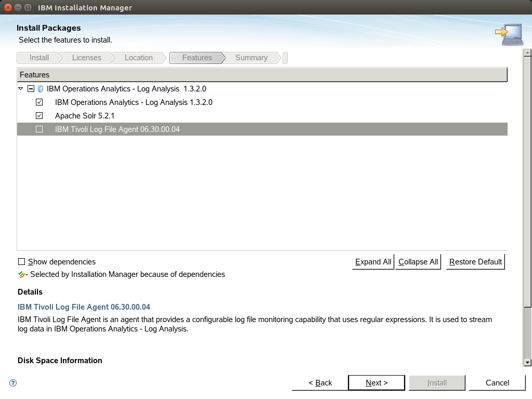
Task: Proceed with the Next button
Action: tap(377, 383)
